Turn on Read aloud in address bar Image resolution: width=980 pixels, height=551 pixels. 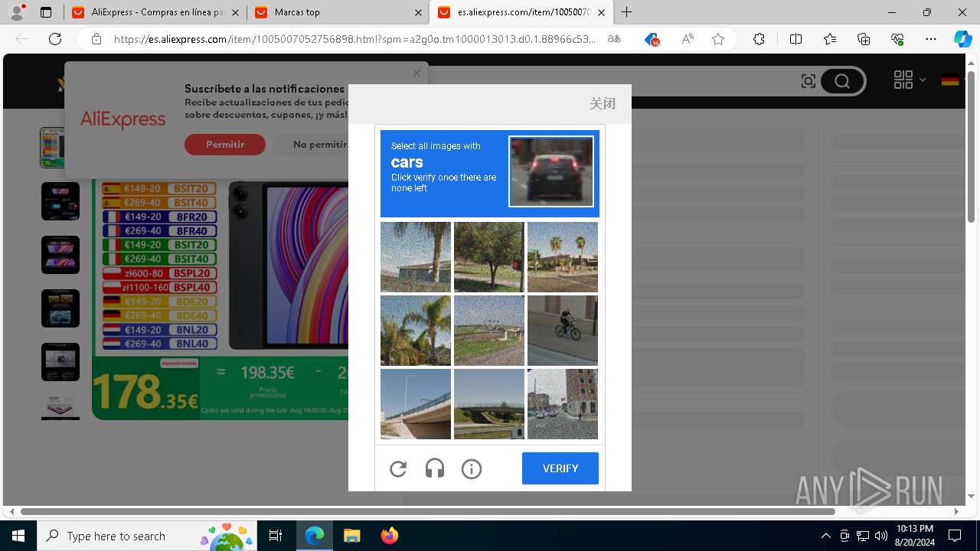coord(688,39)
